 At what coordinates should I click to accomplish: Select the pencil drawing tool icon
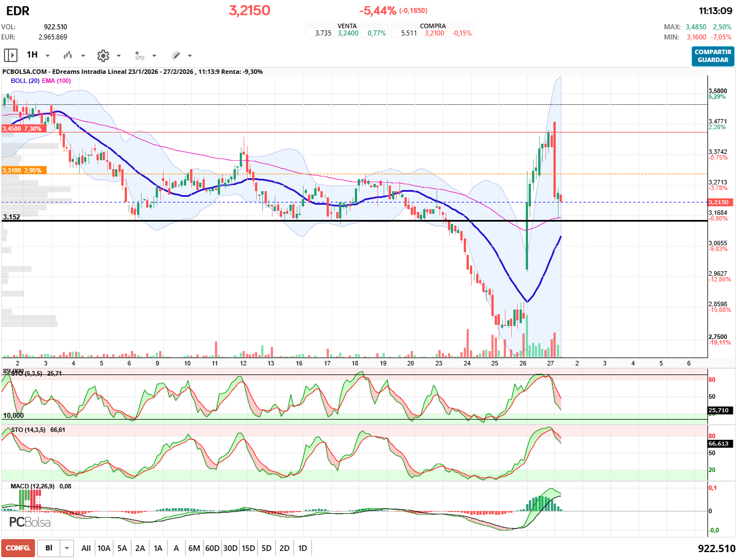[175, 55]
